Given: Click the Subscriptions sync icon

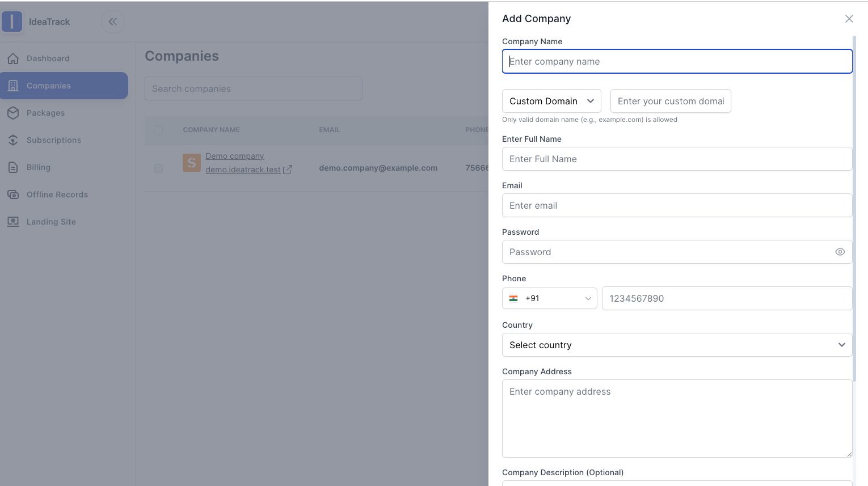Looking at the screenshot, I should point(13,140).
